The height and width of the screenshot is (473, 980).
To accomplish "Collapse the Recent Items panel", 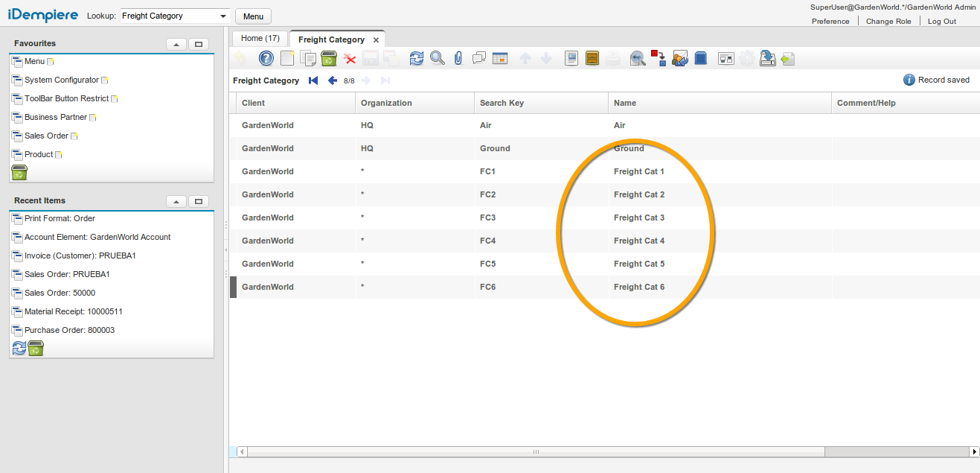I will point(176,201).
